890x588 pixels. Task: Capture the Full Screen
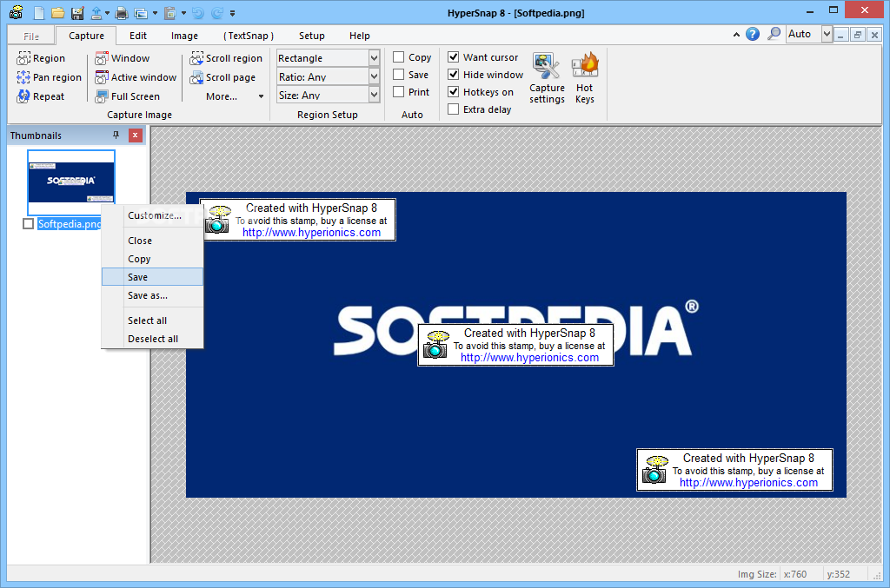click(x=127, y=96)
